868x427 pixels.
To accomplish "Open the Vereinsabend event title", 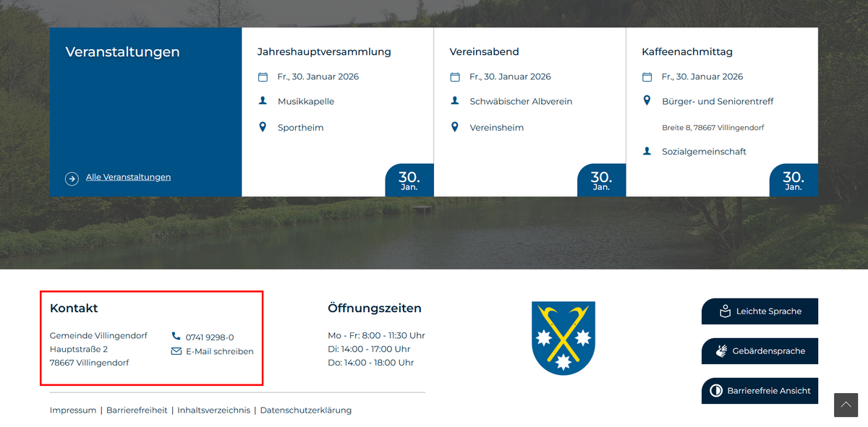I will point(484,52).
